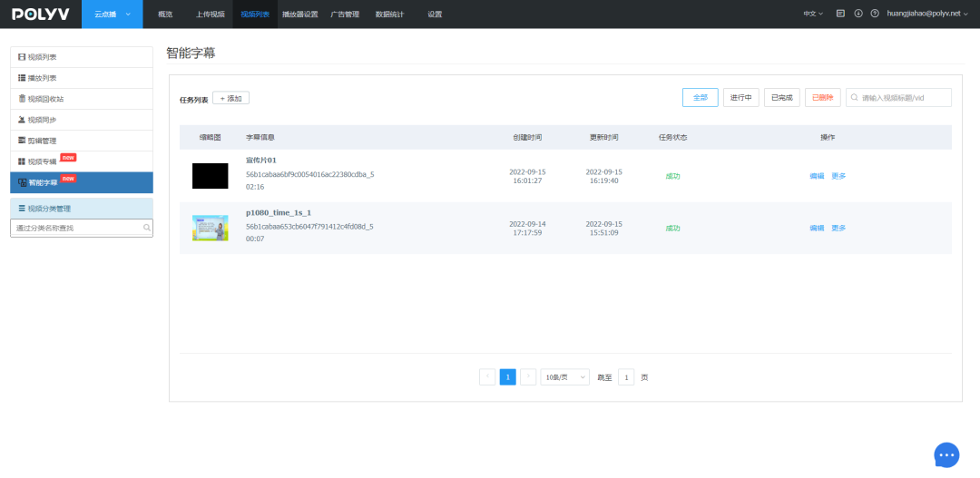Switch to the 数据统计 top menu

pos(389,15)
